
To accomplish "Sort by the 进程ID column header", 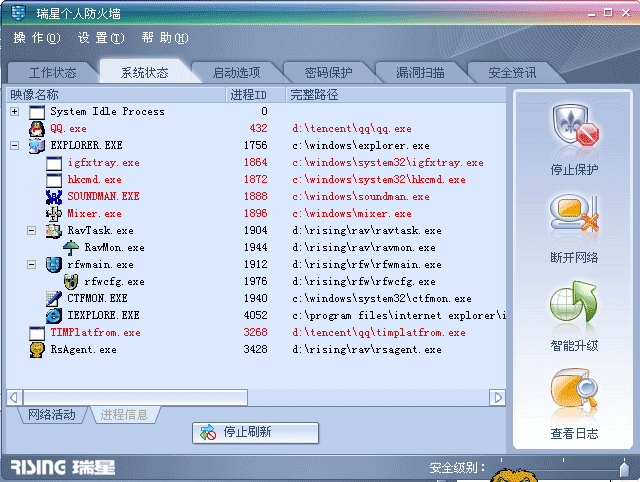I will (x=256, y=95).
